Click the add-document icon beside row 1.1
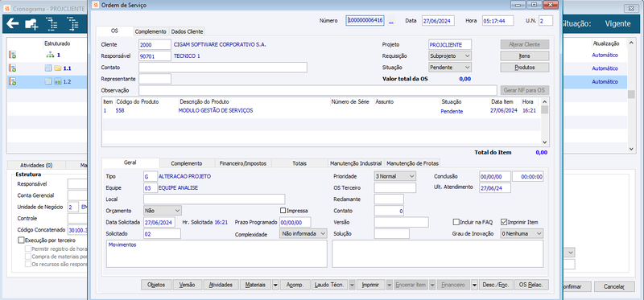The height and width of the screenshot is (300, 644). [13, 68]
